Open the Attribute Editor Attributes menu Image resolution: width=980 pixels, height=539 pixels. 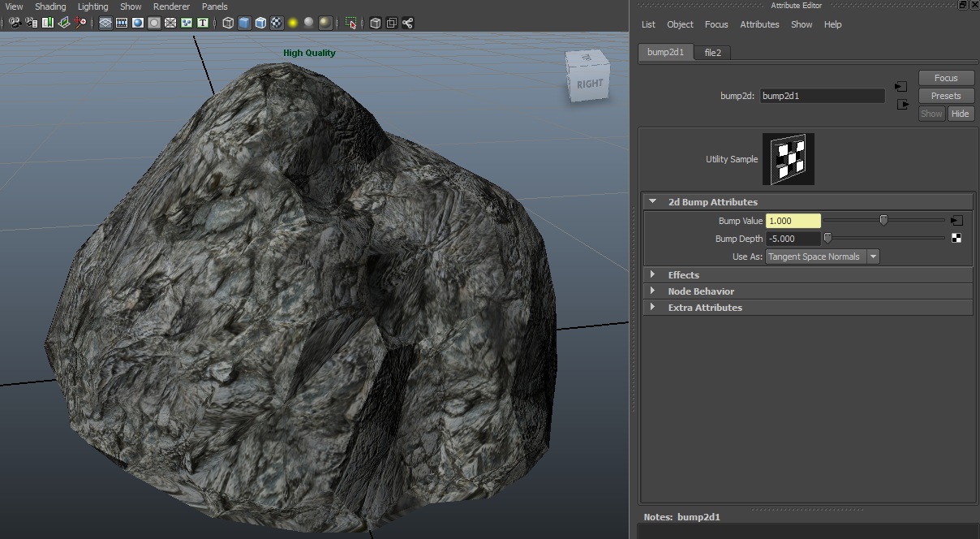(759, 24)
